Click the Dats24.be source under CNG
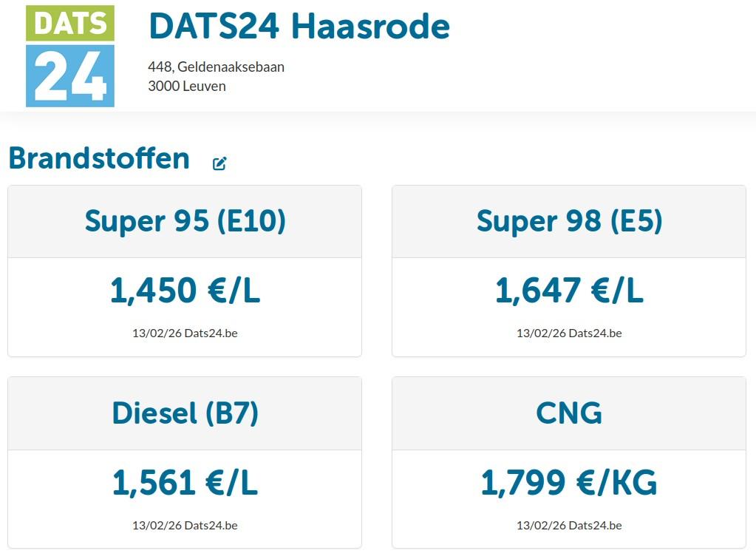The height and width of the screenshot is (559, 756). coord(595,525)
